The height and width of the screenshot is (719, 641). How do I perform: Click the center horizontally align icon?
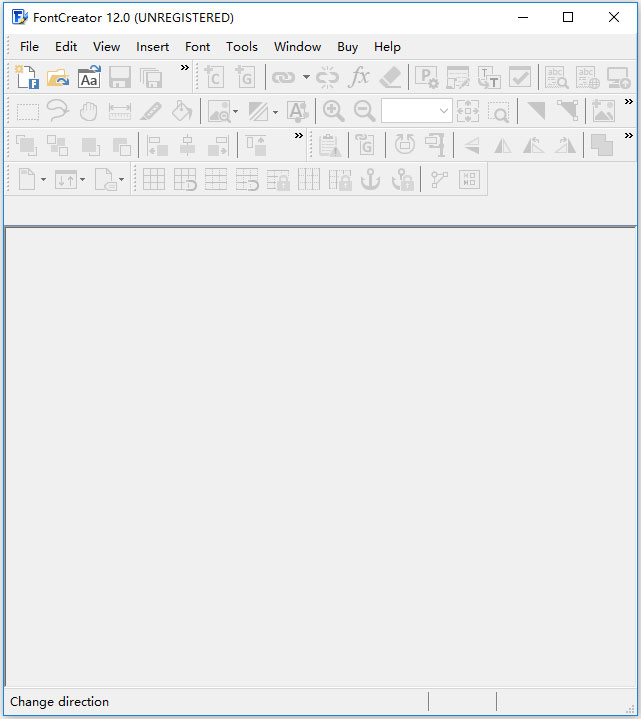point(188,145)
